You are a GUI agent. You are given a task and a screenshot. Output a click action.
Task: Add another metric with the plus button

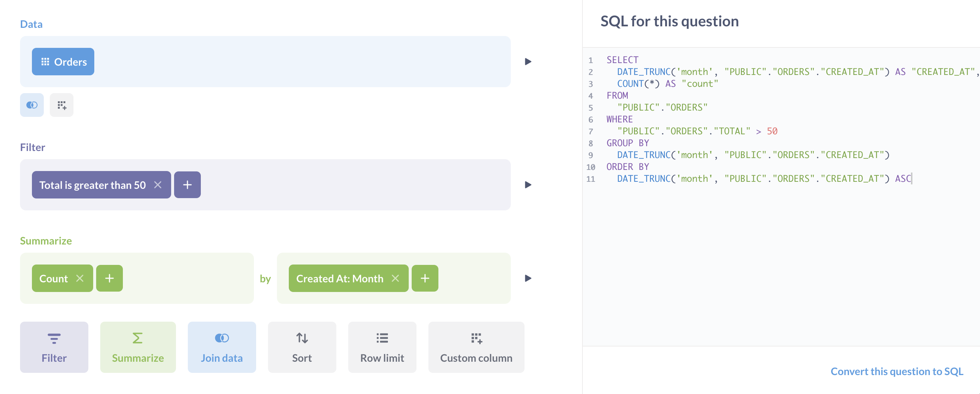[109, 278]
